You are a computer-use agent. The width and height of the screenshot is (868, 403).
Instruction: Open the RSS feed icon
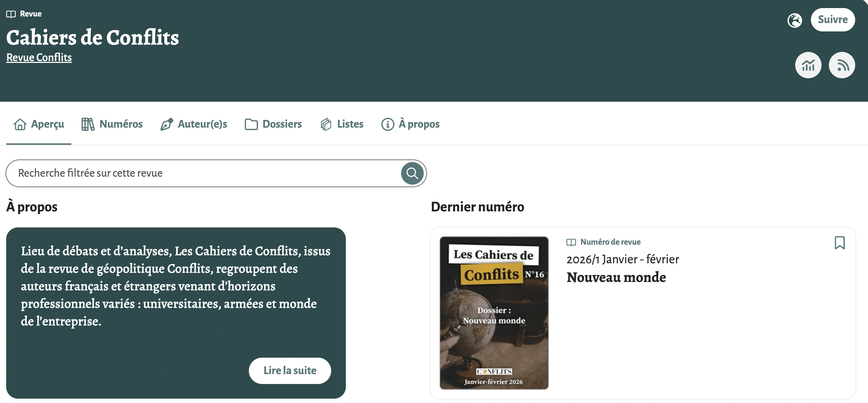(842, 65)
